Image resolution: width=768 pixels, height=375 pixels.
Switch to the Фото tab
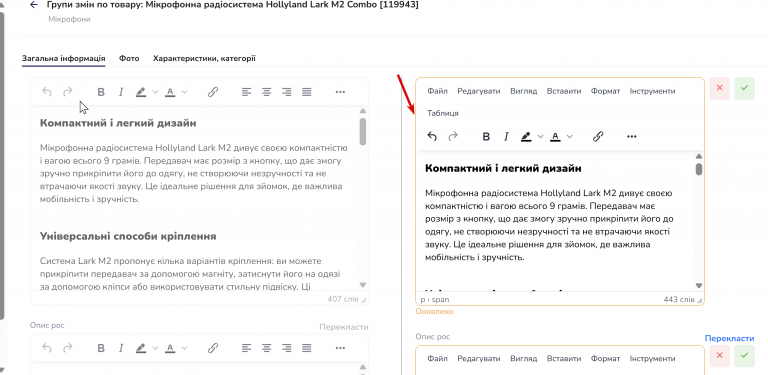pos(129,58)
